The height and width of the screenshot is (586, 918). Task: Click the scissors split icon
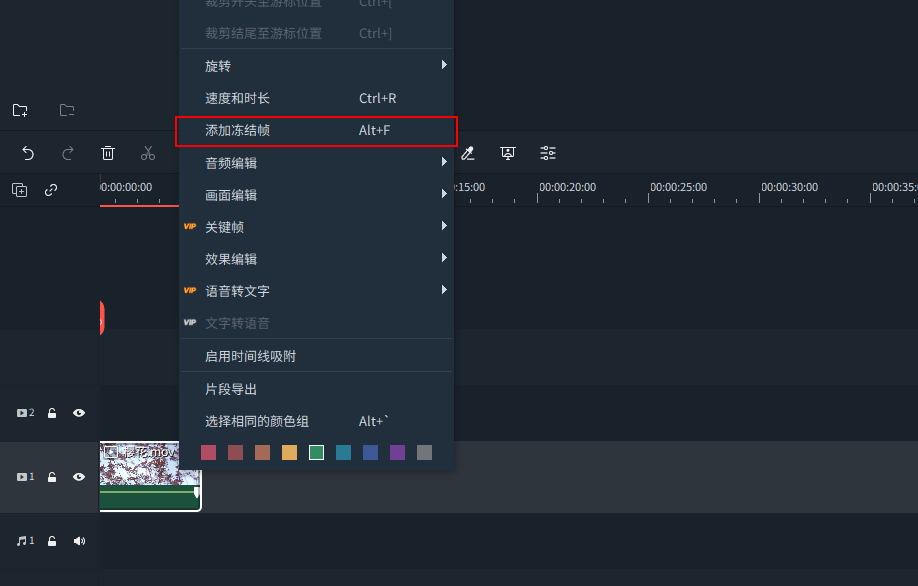(x=148, y=153)
